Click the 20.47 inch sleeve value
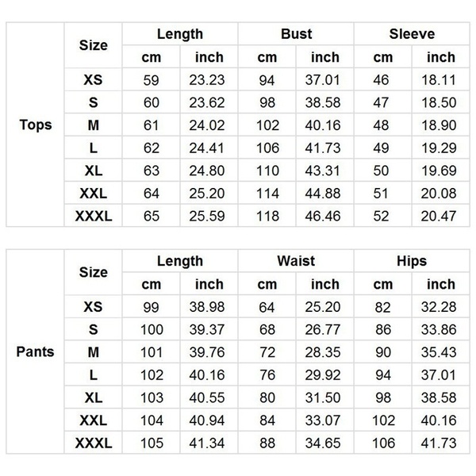Viewport: 476px width, 476px height. 441,216
